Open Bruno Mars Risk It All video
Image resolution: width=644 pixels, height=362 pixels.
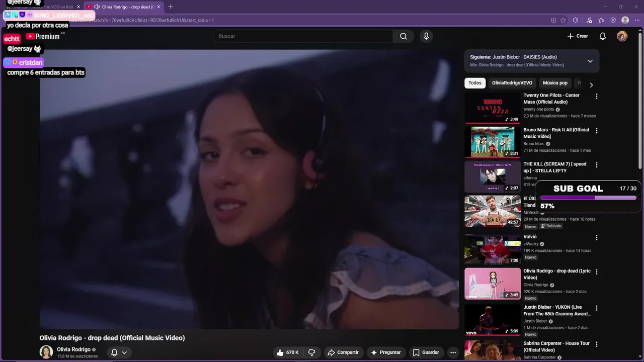(x=493, y=142)
